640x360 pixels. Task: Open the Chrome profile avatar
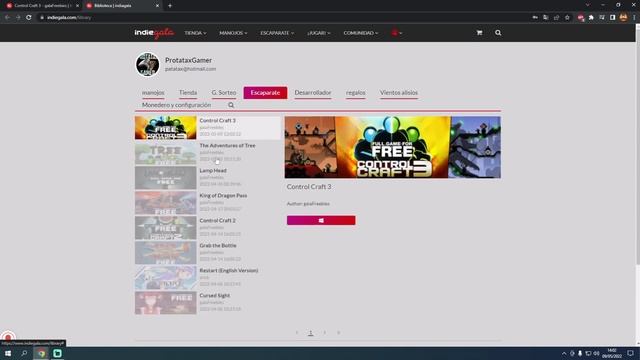(623, 18)
